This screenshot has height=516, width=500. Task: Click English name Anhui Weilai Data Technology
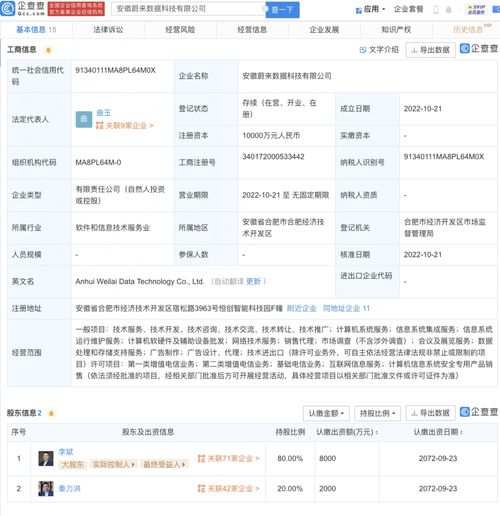[x=140, y=282]
